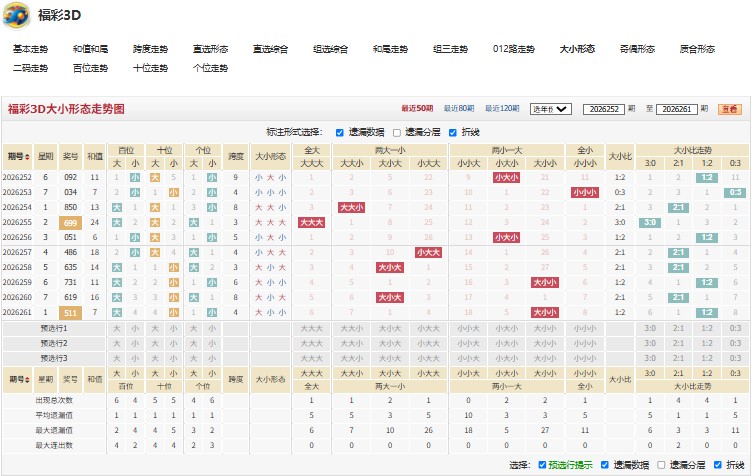Open 奇偶形态 navigation item

pos(637,49)
